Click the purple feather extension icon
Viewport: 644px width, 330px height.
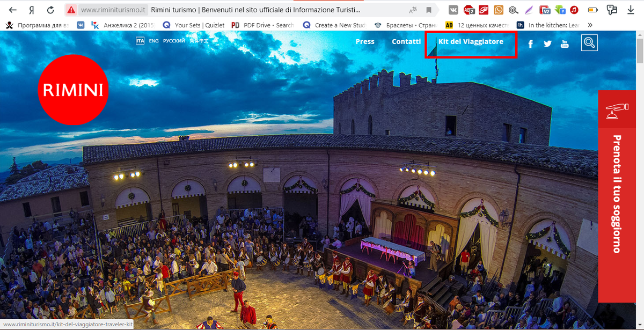point(529,10)
